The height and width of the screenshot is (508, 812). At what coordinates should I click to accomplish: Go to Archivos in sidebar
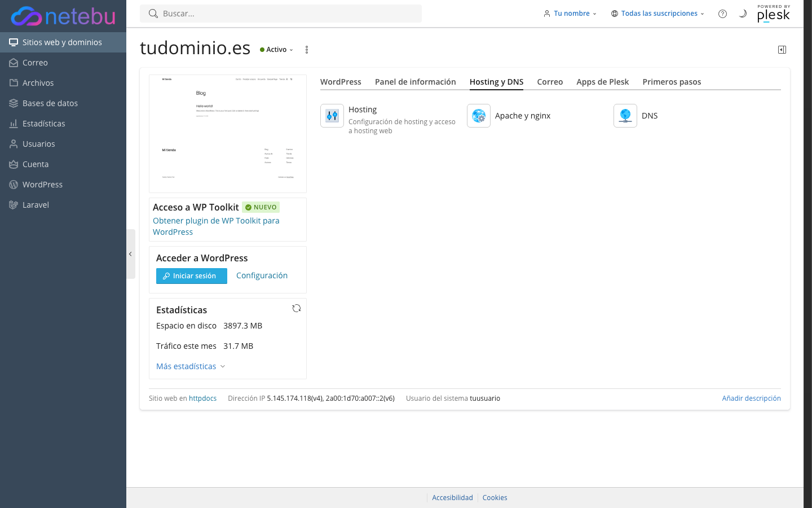[63, 83]
